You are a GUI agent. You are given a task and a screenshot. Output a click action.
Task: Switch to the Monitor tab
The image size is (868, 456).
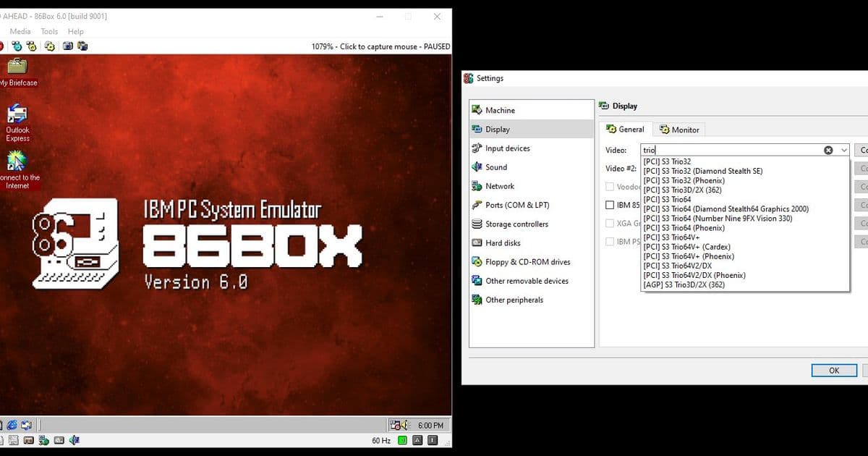(679, 130)
